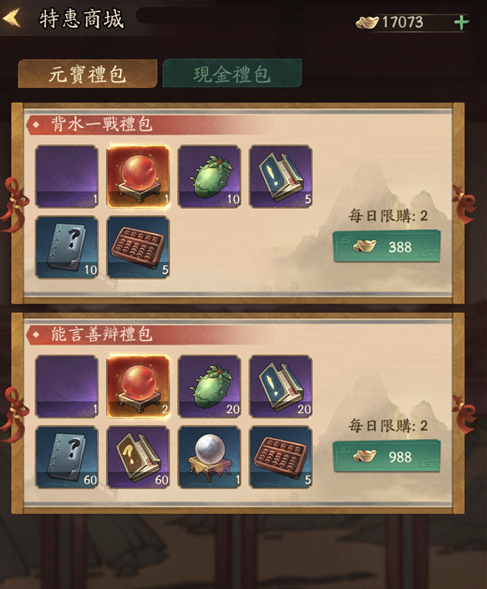Tap grey question-mark book with quantity 60
This screenshot has height=589, width=487.
(x=67, y=457)
